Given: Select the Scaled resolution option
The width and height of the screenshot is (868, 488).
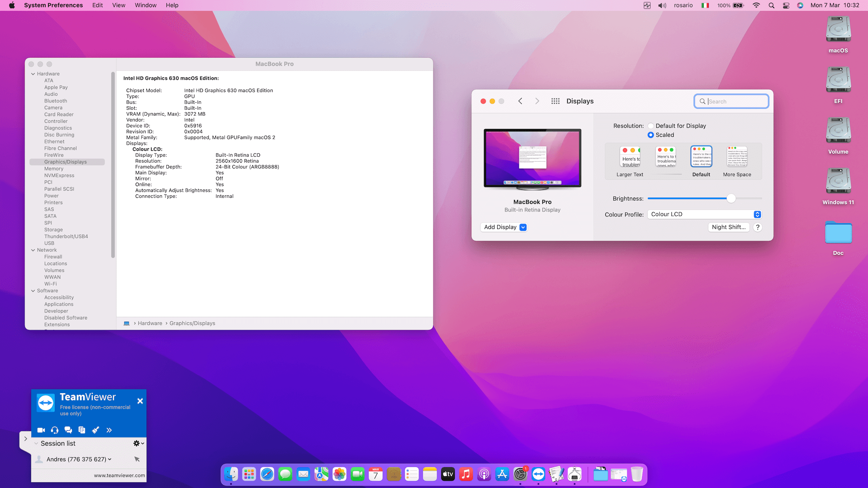Looking at the screenshot, I should (651, 135).
